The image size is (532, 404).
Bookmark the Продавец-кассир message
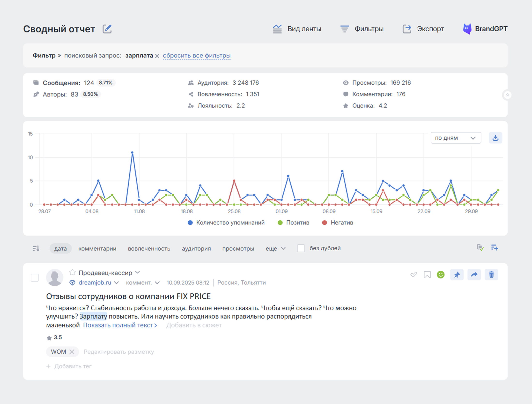pos(427,275)
